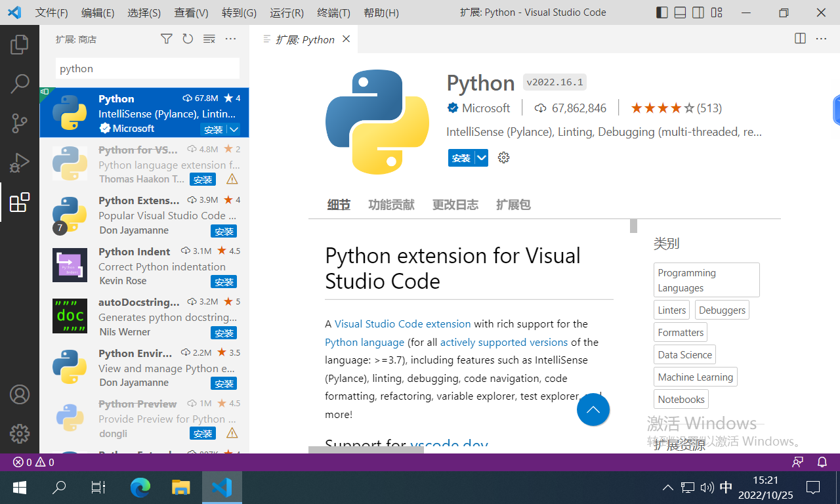840x504 pixels.
Task: Open install dropdown in Python details page
Action: pos(482,157)
